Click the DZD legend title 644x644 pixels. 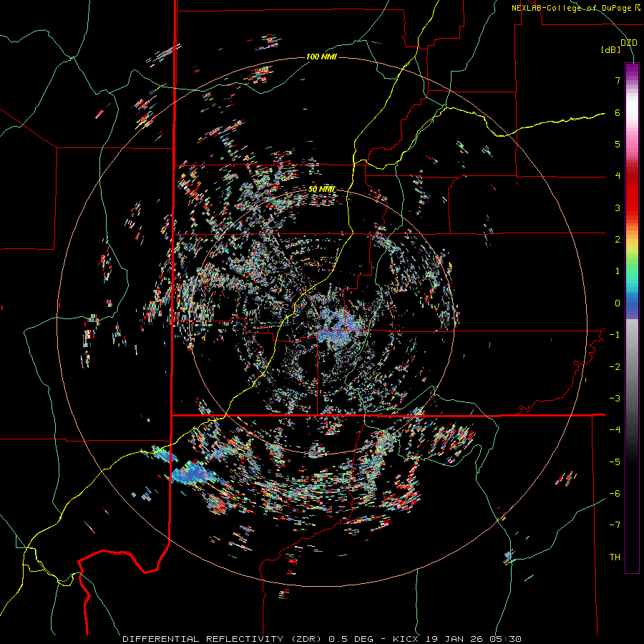pos(628,43)
